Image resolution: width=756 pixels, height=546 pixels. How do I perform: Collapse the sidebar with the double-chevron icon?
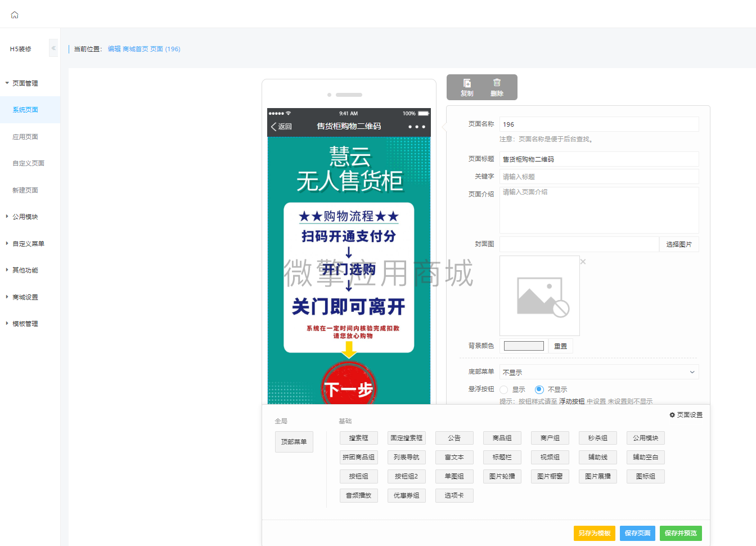(53, 48)
